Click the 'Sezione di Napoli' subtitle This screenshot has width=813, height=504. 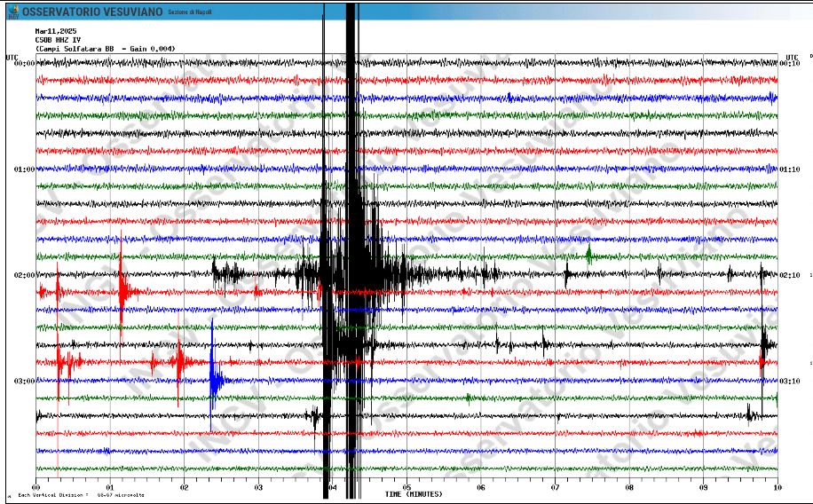190,12
